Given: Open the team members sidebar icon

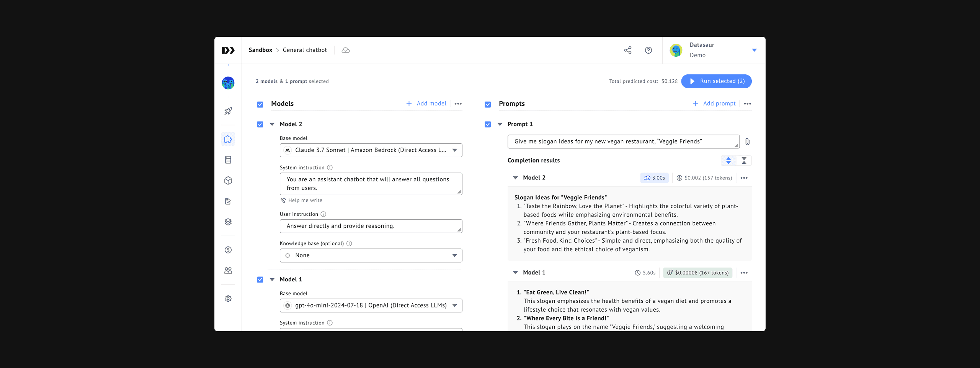Looking at the screenshot, I should [x=228, y=271].
